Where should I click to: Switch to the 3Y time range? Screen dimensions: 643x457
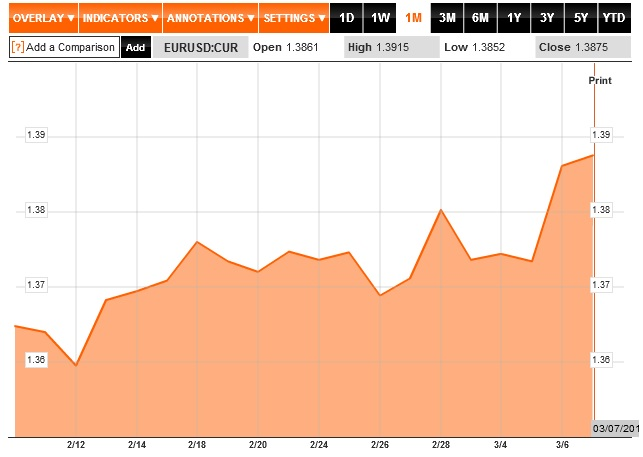(x=547, y=18)
